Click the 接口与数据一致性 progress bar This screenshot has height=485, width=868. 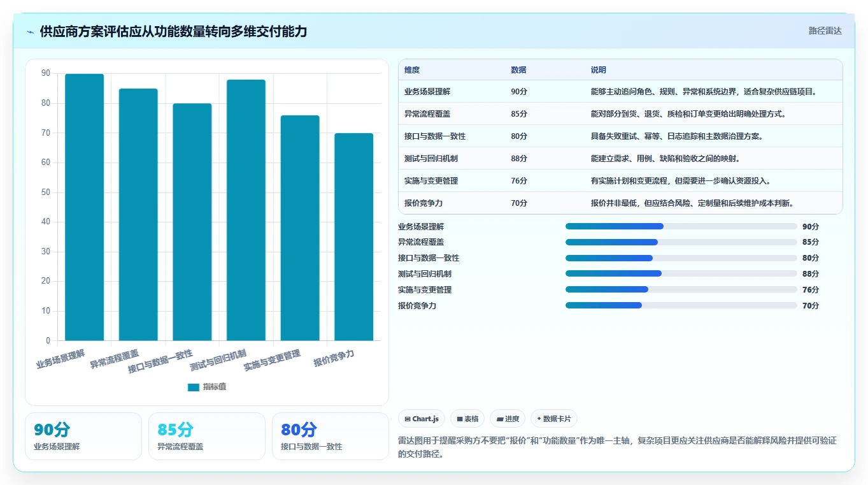click(681, 258)
